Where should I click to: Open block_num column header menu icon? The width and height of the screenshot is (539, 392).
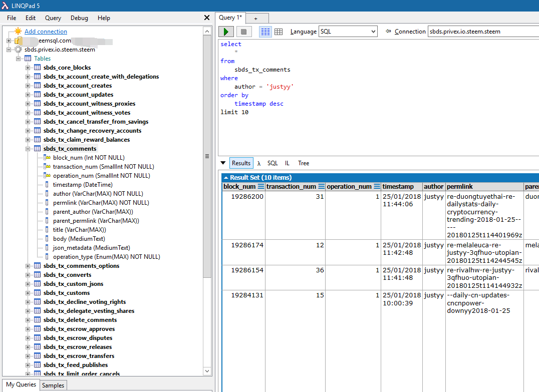261,187
